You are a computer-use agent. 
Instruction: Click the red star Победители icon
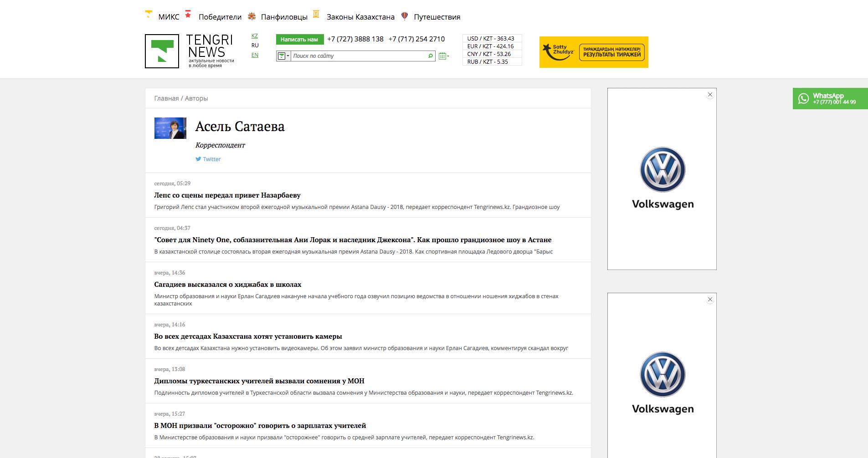click(x=188, y=14)
